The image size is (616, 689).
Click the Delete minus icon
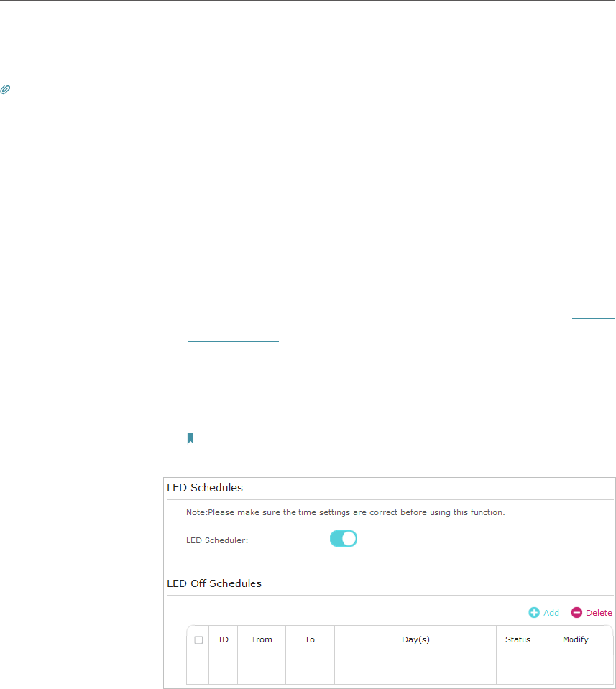click(576, 613)
